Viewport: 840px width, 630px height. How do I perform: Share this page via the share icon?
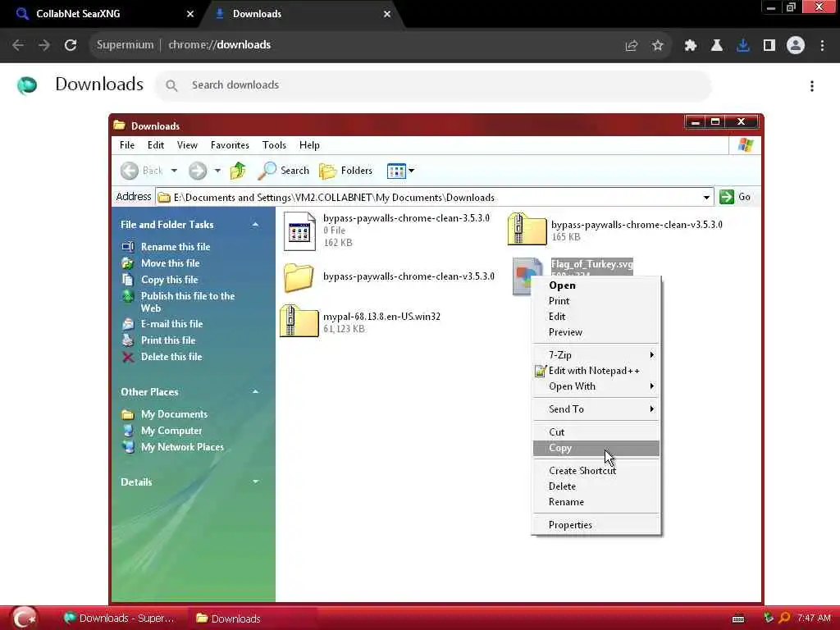click(632, 46)
